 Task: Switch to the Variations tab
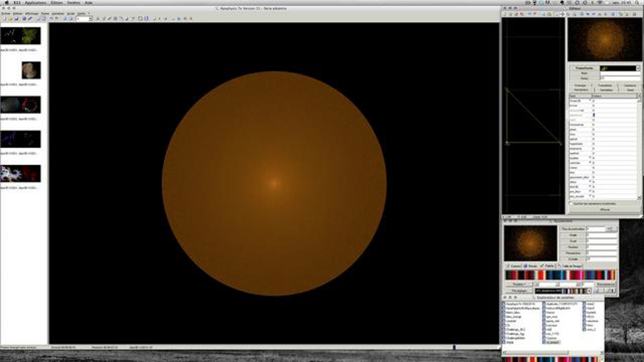[x=581, y=90]
